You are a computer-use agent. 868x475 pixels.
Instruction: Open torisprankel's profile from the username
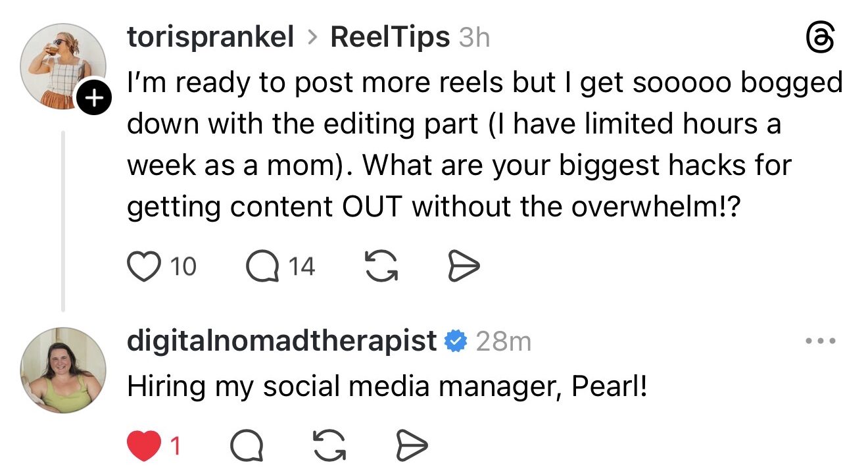[x=210, y=37]
